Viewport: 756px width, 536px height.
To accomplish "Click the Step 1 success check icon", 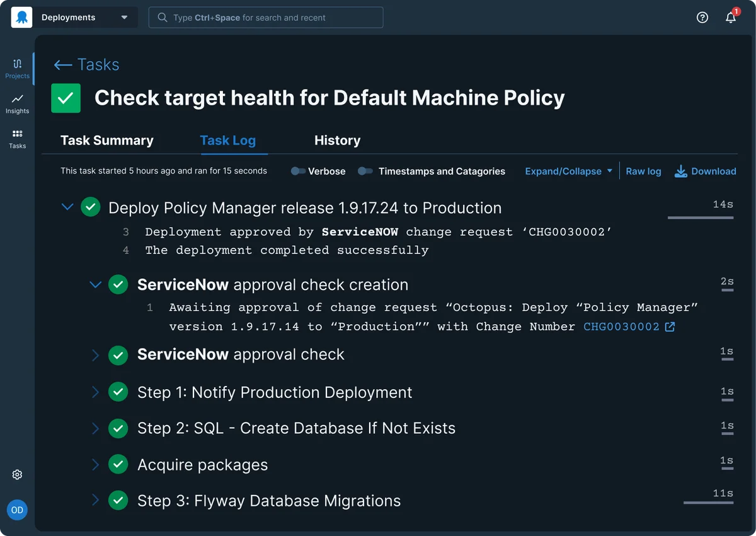I will (118, 392).
